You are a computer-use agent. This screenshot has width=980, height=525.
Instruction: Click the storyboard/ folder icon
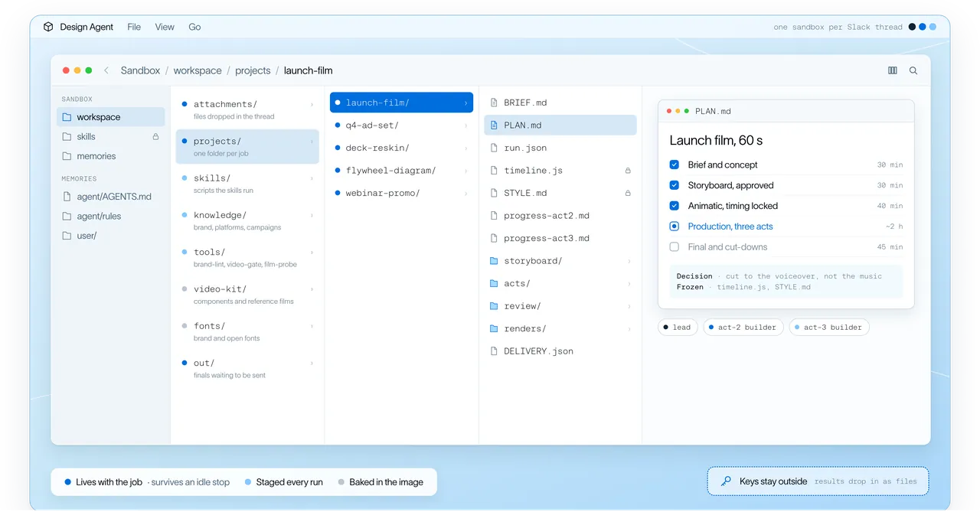pos(494,261)
